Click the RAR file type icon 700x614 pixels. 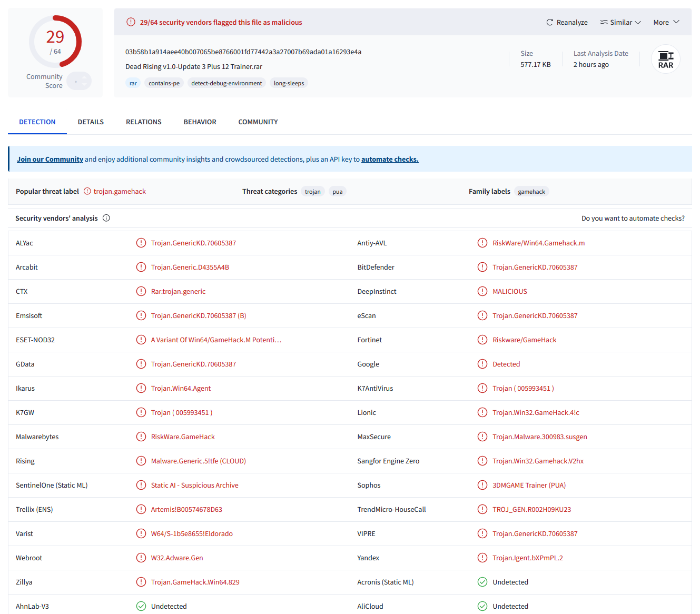pyautogui.click(x=666, y=59)
